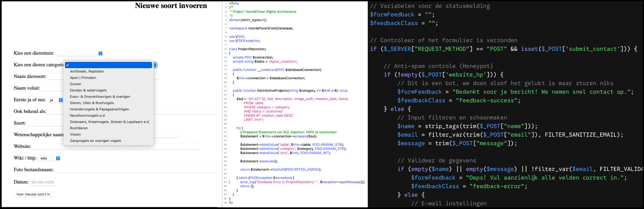Open the 'Wiki / http' dropdown
This screenshot has height=209, width=644.
tap(49, 158)
